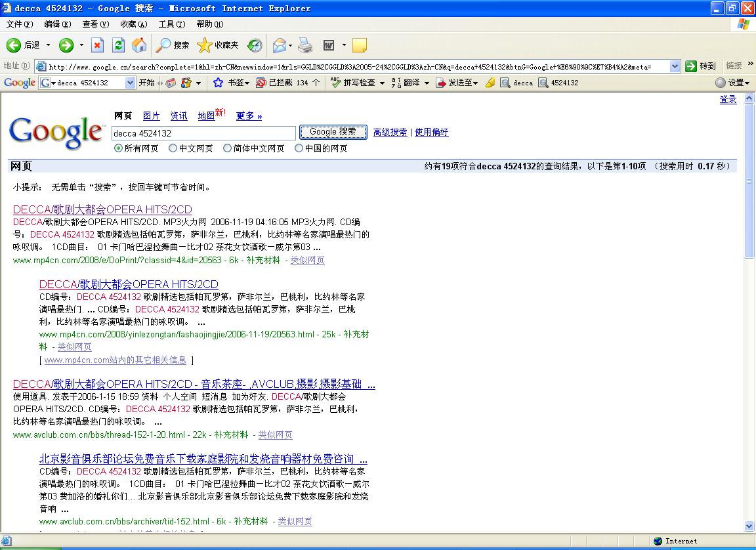The image size is (756, 550).
Task: Open the 文件(F) menu
Action: (20, 24)
